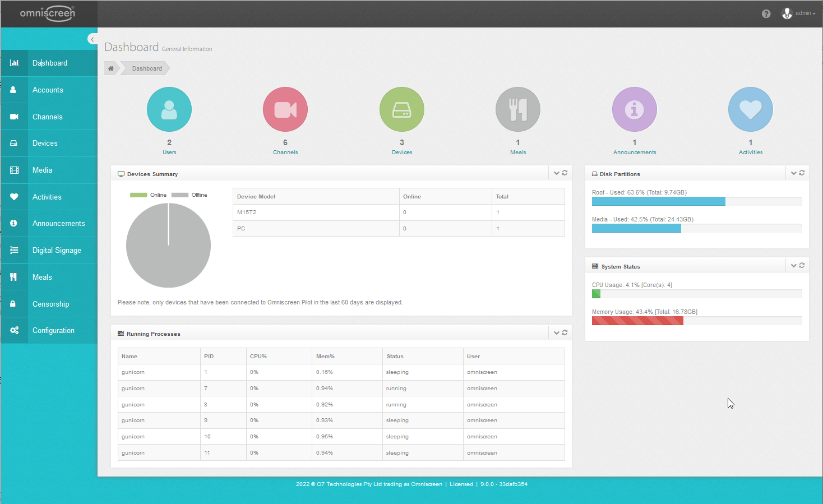Click the help question mark icon
Screen dimensions: 823x504
click(x=766, y=13)
